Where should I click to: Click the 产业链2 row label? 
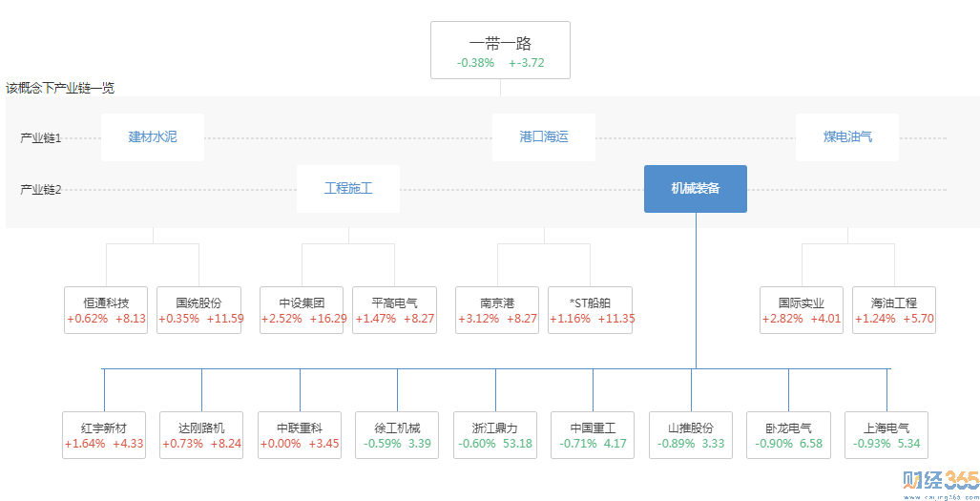(x=41, y=189)
